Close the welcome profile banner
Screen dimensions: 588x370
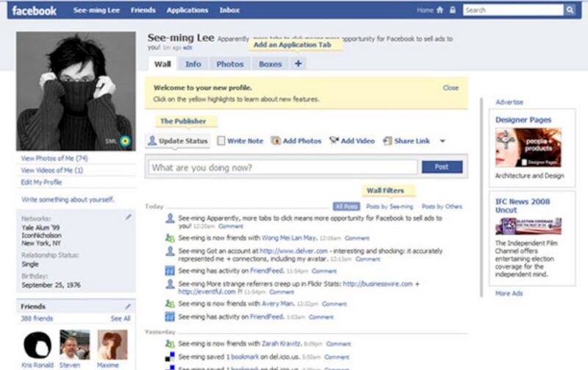451,88
